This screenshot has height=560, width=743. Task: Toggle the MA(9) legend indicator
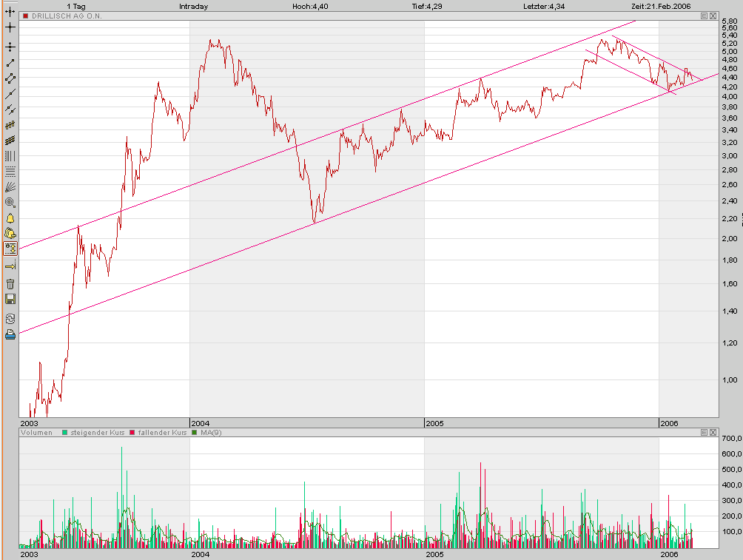(x=195, y=432)
